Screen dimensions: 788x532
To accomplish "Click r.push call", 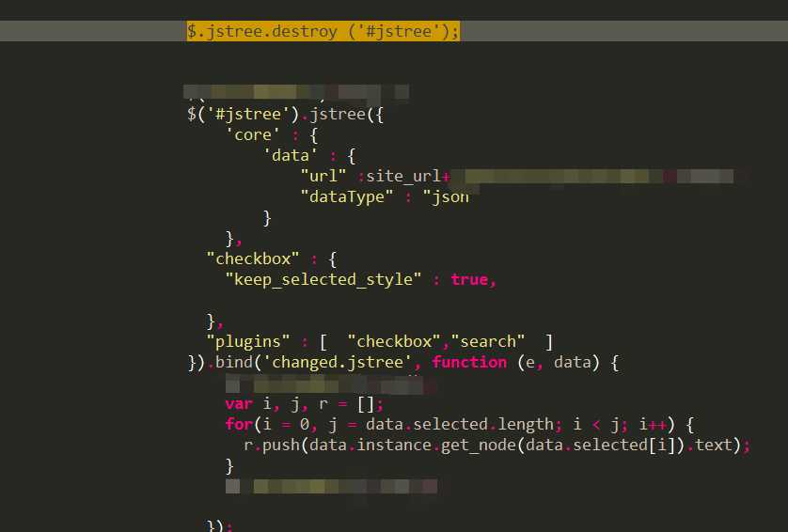I will click(x=272, y=446).
